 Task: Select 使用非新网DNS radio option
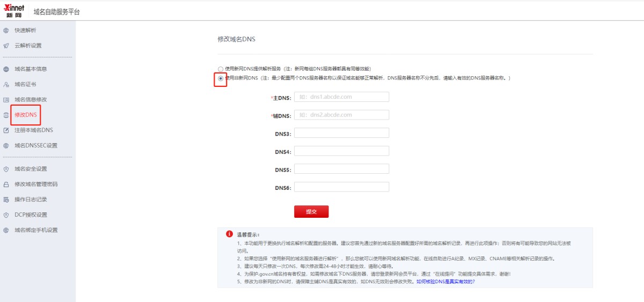221,78
